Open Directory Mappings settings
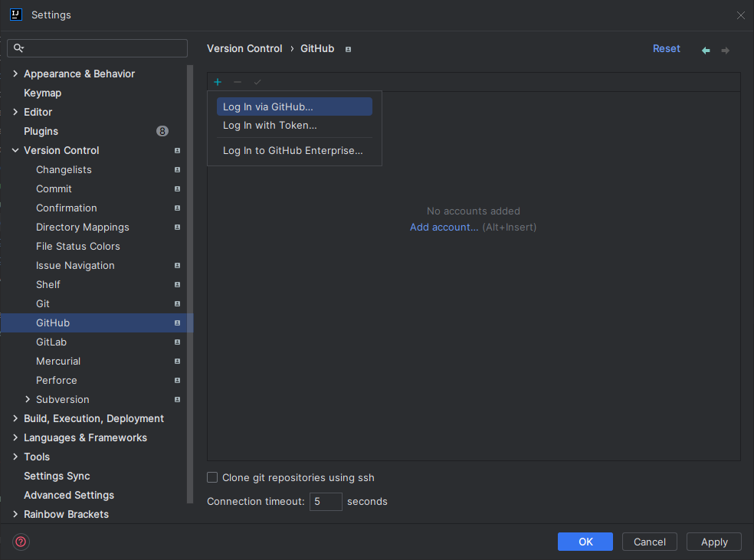 (82, 227)
